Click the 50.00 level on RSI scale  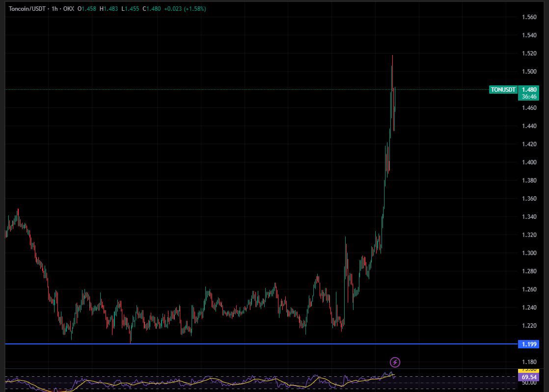tap(529, 383)
